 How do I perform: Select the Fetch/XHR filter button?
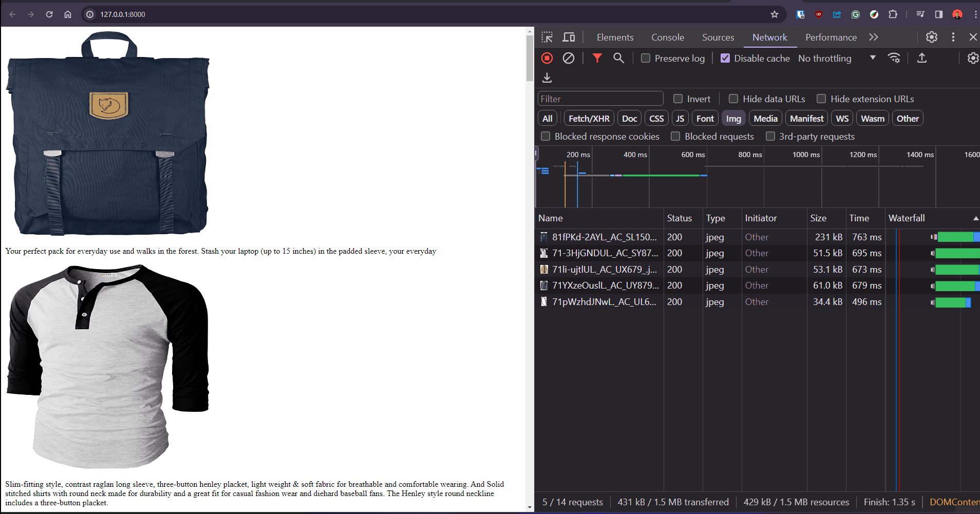tap(589, 119)
